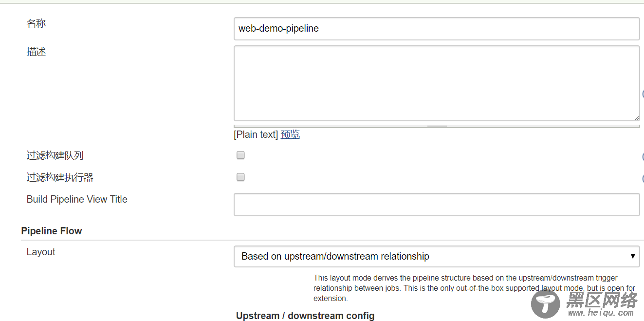
Task: Click the 过滤构建执行器 label text
Action: pos(60,178)
